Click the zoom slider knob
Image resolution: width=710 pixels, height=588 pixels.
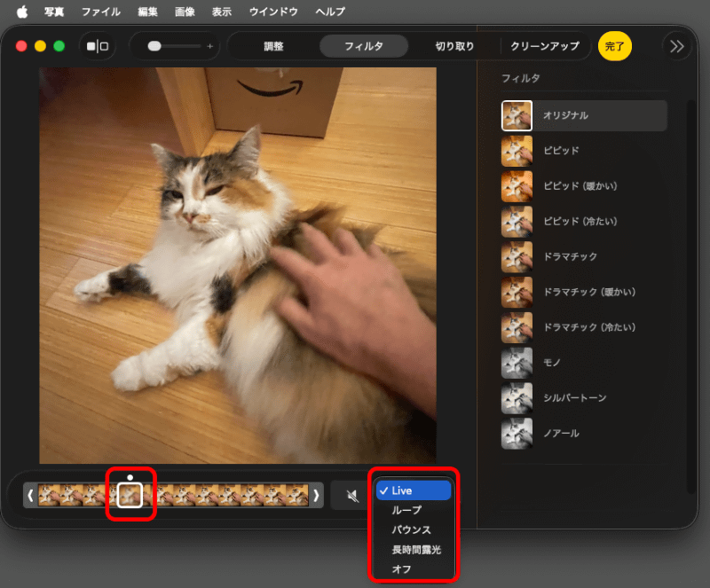tap(154, 46)
